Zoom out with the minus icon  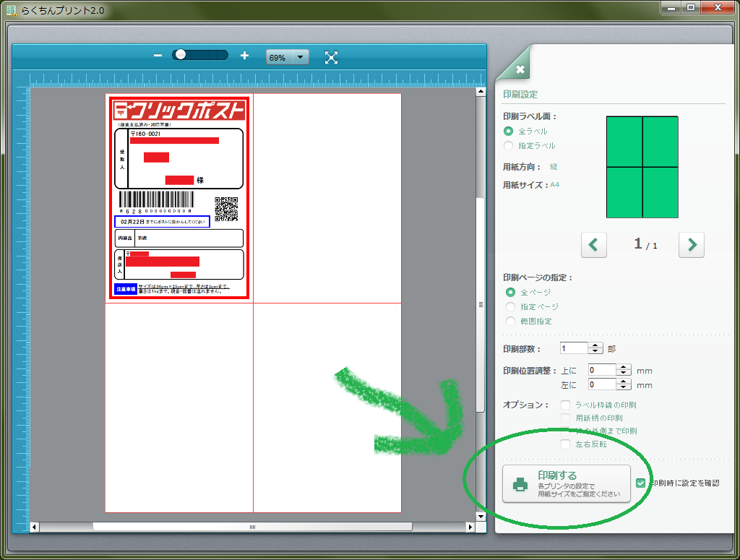click(x=158, y=56)
